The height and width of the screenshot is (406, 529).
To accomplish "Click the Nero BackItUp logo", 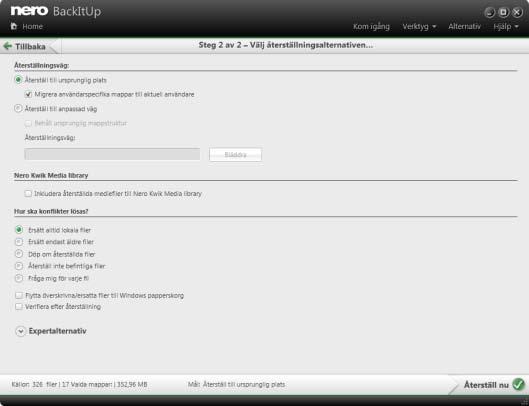I will click(x=56, y=11).
